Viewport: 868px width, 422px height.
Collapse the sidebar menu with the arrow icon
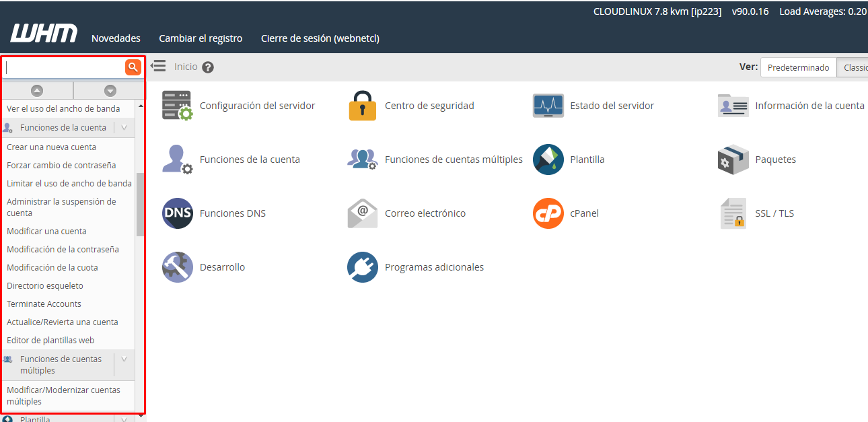(158, 66)
